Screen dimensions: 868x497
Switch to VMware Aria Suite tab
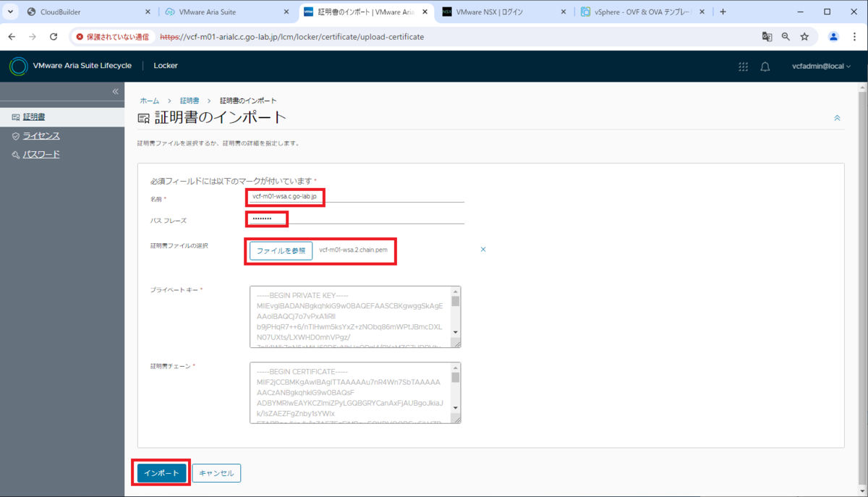pyautogui.click(x=228, y=12)
